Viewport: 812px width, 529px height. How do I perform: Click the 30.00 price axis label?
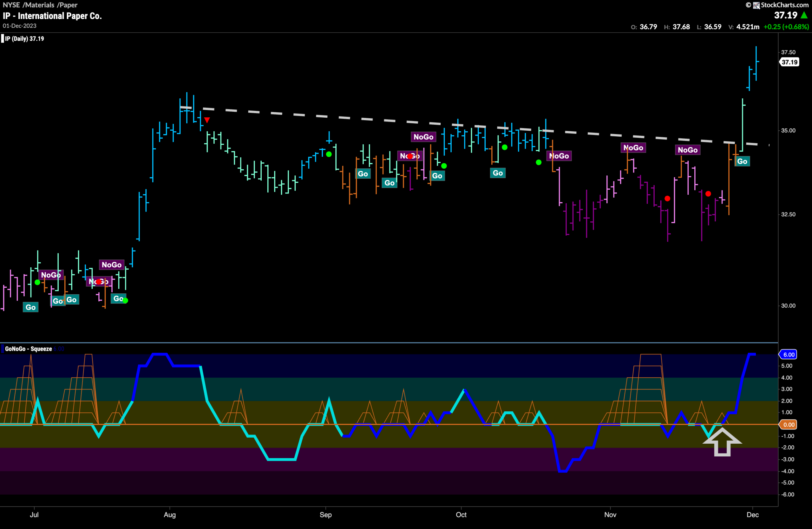pyautogui.click(x=788, y=305)
